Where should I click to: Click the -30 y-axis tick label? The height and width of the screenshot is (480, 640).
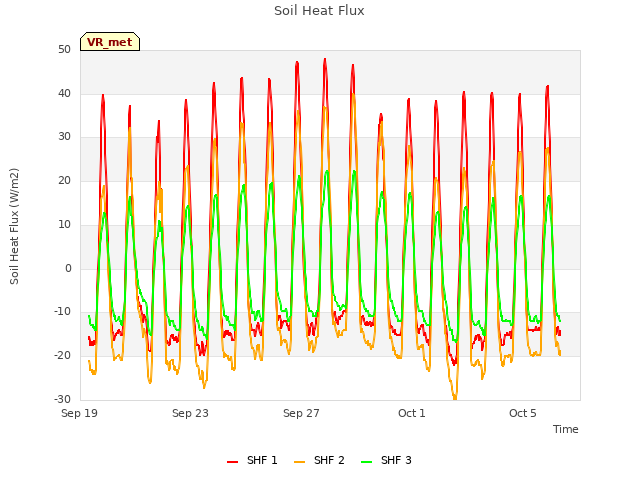(62, 399)
